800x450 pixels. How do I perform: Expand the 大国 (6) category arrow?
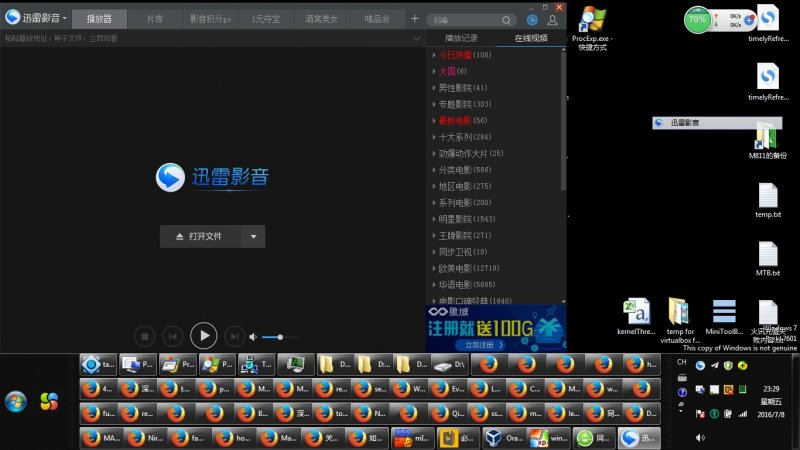[434, 71]
